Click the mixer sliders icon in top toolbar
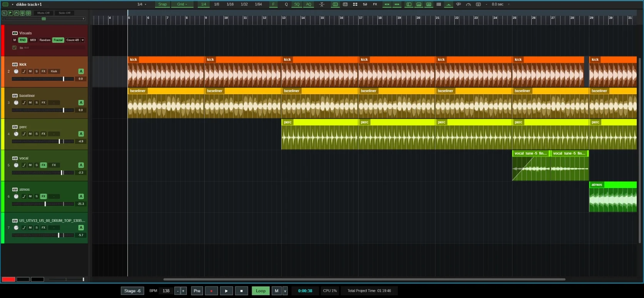 pyautogui.click(x=365, y=4)
